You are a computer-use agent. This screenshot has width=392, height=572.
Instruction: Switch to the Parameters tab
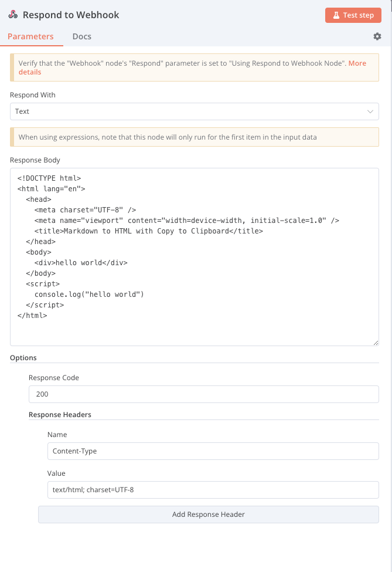[30, 36]
